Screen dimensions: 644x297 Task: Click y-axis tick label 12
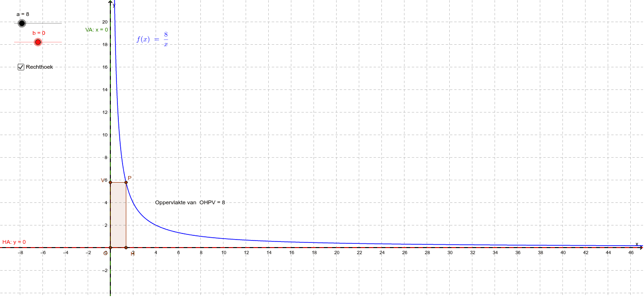[x=105, y=112]
